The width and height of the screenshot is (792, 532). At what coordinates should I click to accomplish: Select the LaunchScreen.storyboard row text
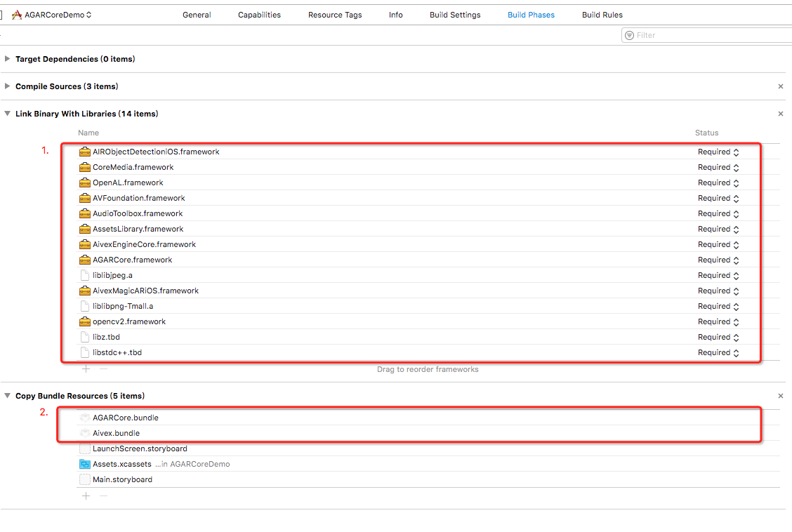(x=140, y=448)
